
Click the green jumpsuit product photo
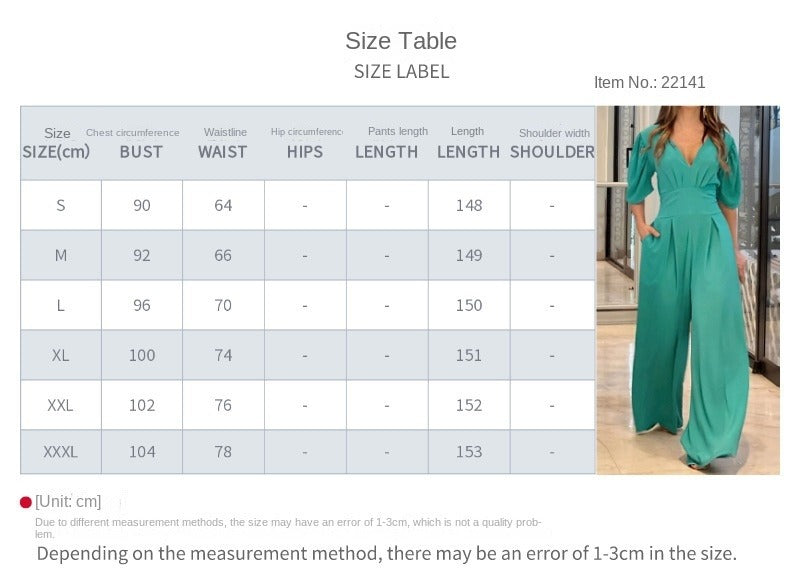[688, 290]
